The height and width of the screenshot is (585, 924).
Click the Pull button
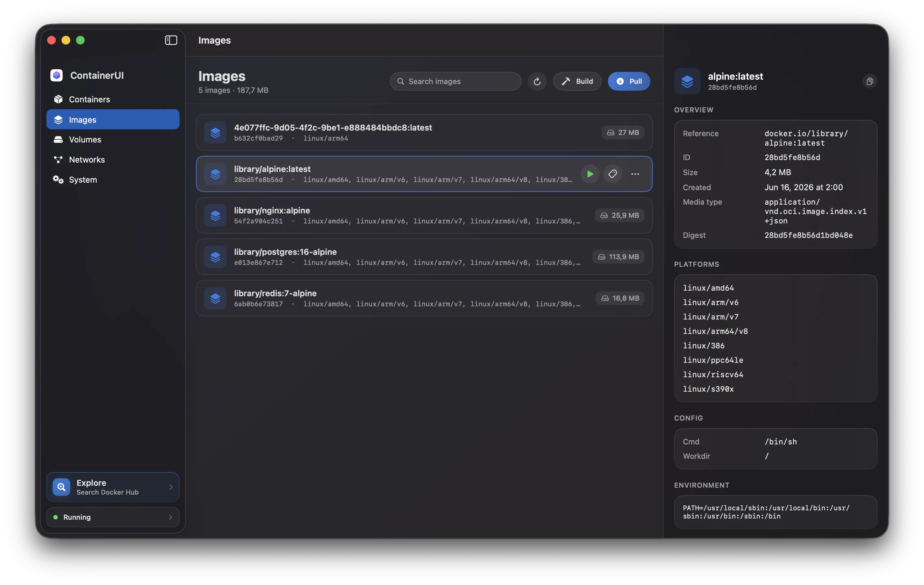[x=629, y=81]
